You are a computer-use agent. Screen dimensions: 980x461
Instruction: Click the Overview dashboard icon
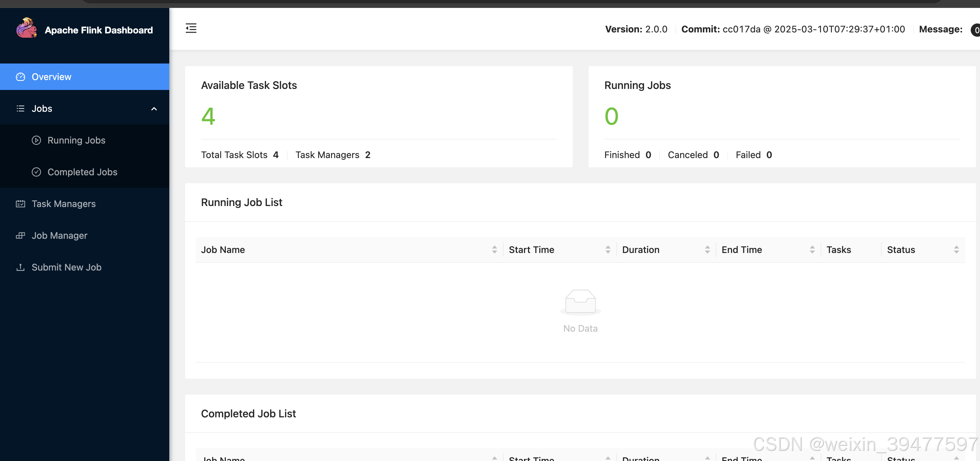[20, 77]
